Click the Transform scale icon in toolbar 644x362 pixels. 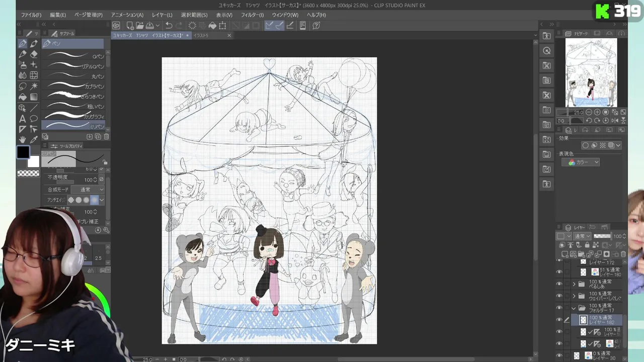[222, 26]
